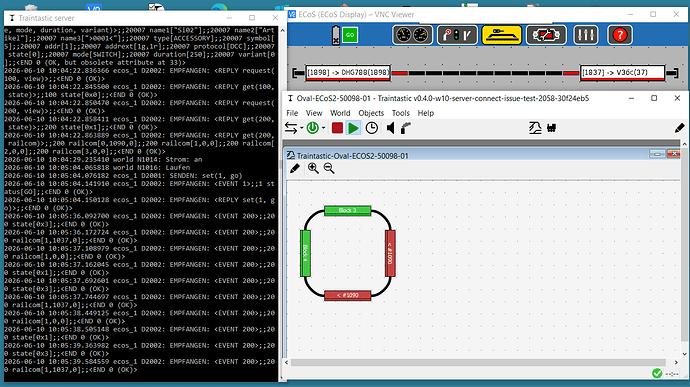Open the Tools menu
This screenshot has height=387, width=690.
click(x=400, y=113)
